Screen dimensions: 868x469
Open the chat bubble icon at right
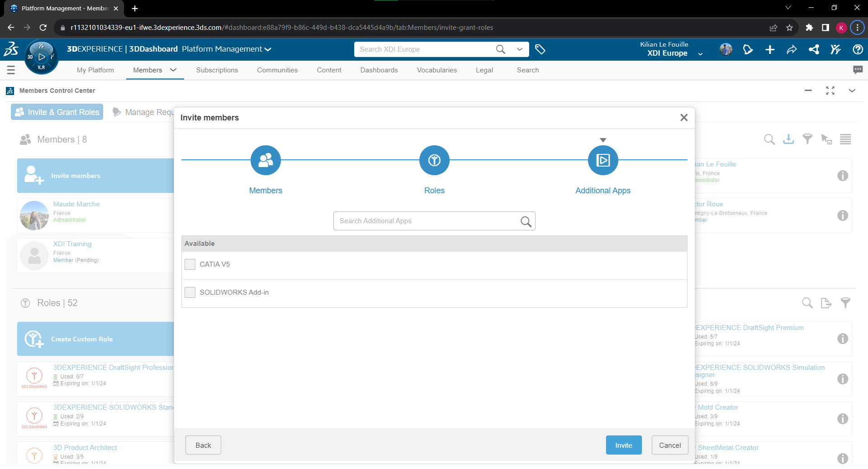click(x=858, y=70)
